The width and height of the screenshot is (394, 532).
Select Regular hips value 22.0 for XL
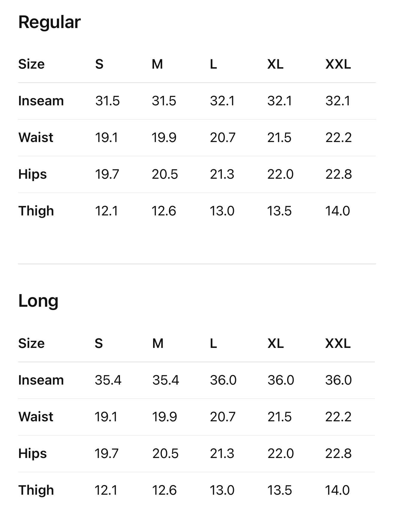(x=280, y=174)
